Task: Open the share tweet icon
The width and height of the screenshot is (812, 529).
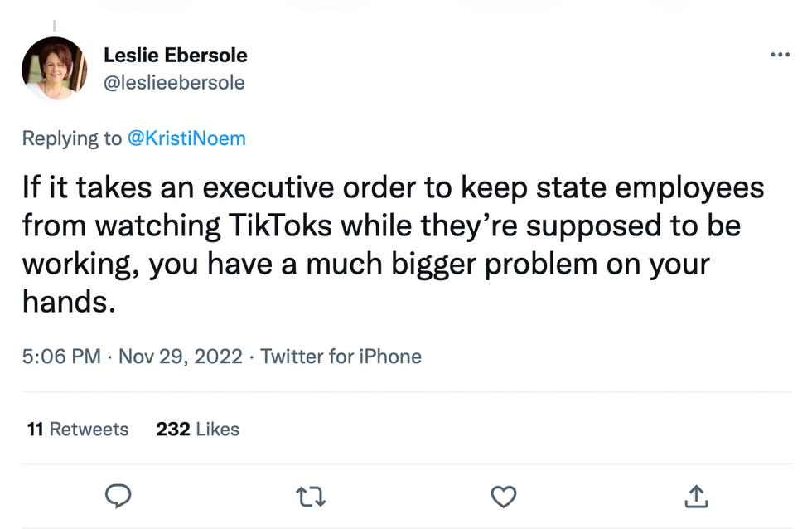Action: point(696,496)
